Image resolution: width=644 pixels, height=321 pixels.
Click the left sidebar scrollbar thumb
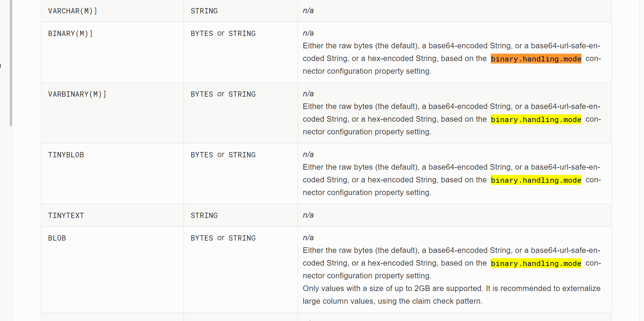point(11,63)
